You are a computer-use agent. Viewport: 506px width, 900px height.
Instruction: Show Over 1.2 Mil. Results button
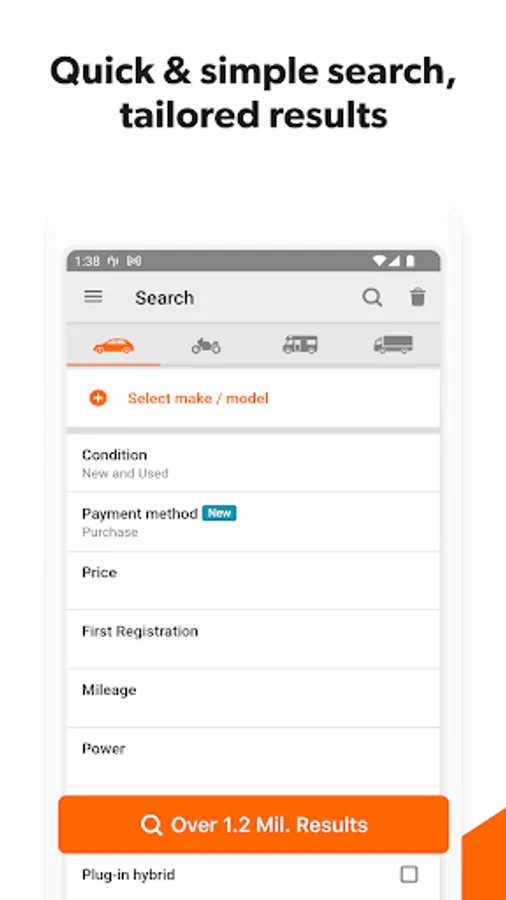click(x=253, y=824)
